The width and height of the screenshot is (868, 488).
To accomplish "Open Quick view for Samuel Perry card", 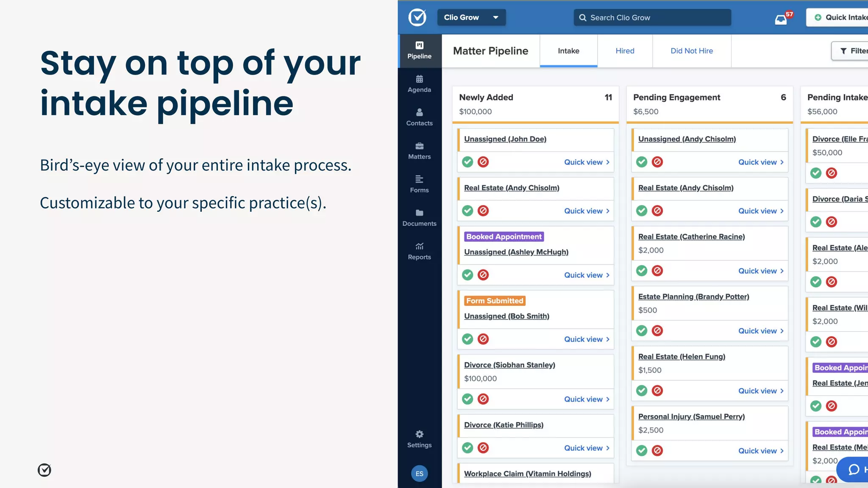I will click(x=761, y=451).
